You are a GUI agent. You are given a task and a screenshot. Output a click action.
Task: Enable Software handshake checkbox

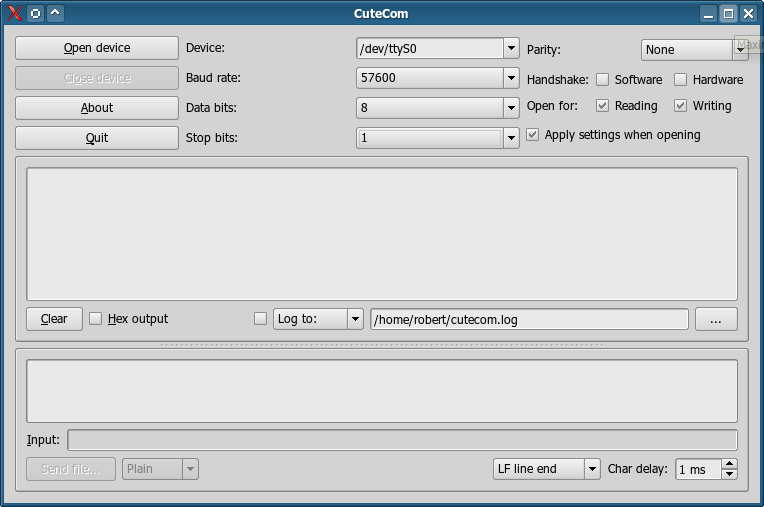[x=602, y=79]
